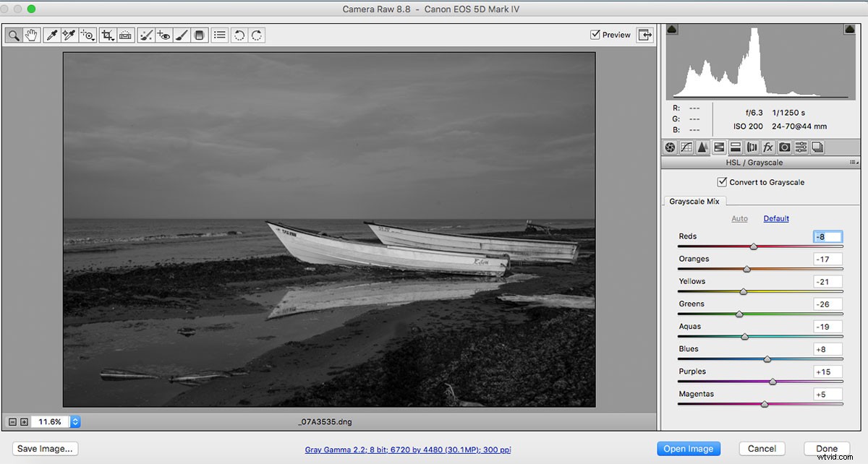Switch to the Tone Curve panel
Image resolution: width=868 pixels, height=464 pixels.
coord(686,147)
